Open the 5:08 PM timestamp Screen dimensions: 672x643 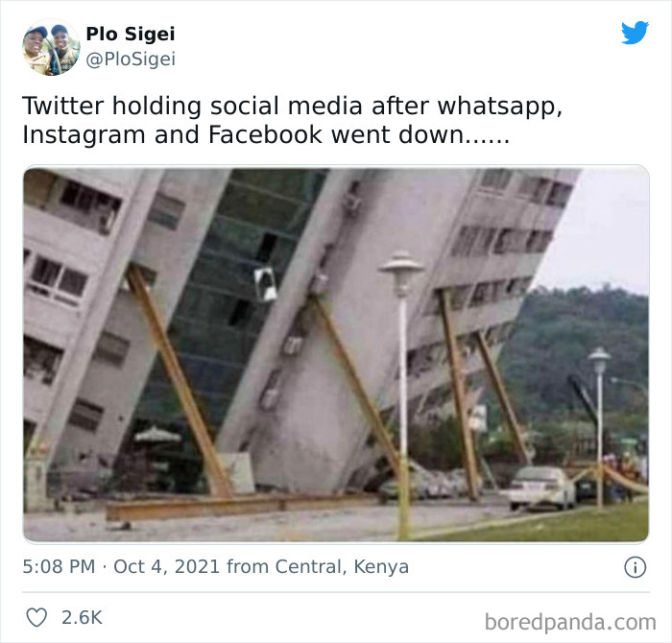[x=59, y=567]
